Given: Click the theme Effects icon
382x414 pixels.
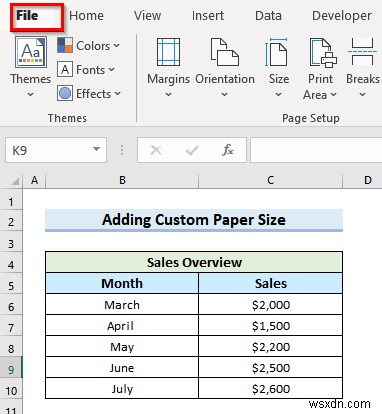Looking at the screenshot, I should point(65,94).
